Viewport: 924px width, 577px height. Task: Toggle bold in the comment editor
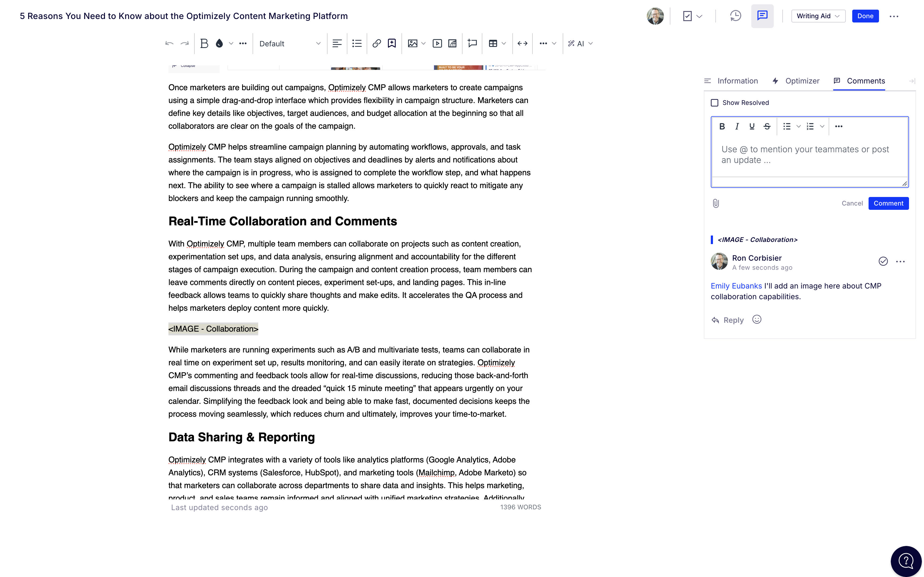tap(722, 126)
